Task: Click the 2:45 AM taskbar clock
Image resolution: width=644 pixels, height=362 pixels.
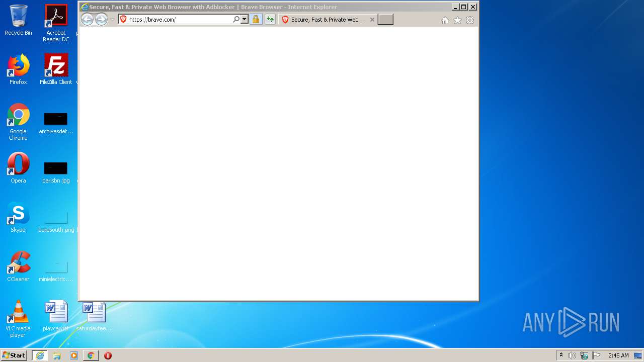Action: pos(618,355)
